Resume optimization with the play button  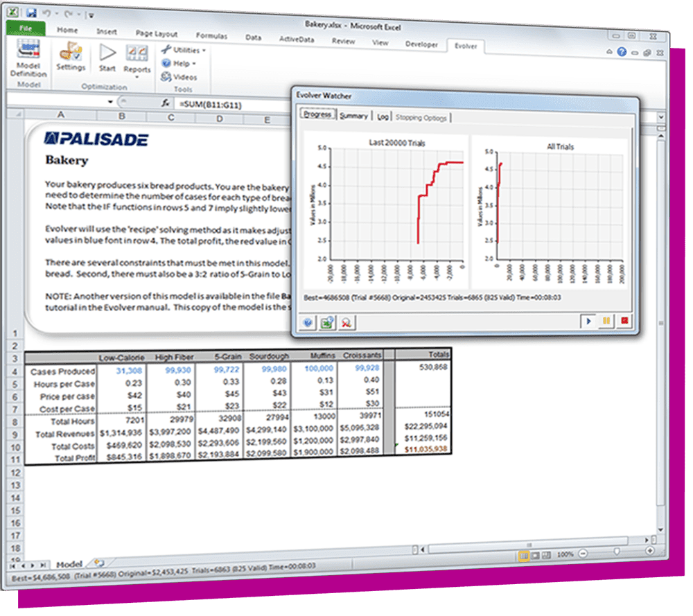pyautogui.click(x=589, y=323)
